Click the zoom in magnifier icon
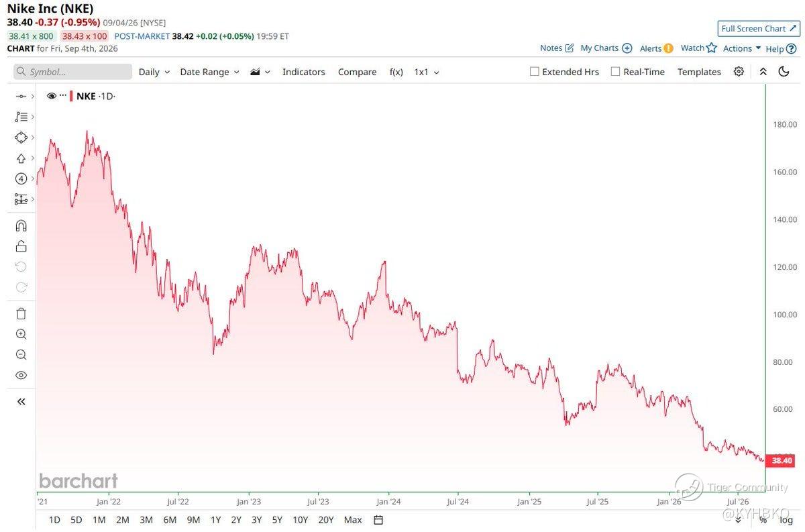This screenshot has width=805, height=532. click(x=21, y=334)
